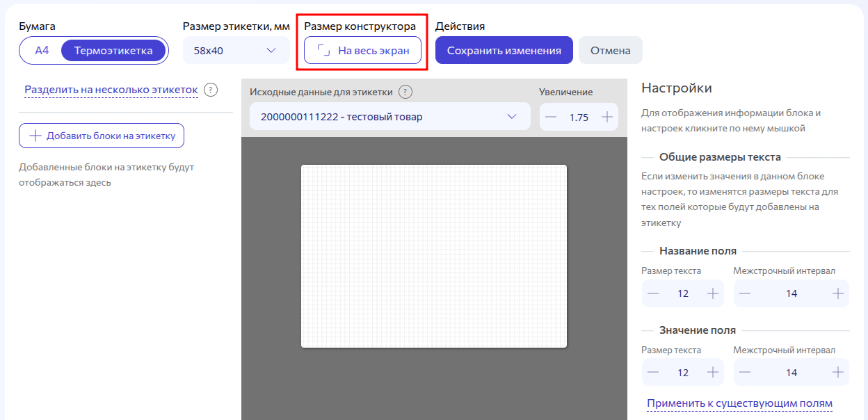Click the Отмена button
868x420 pixels.
coord(610,50)
